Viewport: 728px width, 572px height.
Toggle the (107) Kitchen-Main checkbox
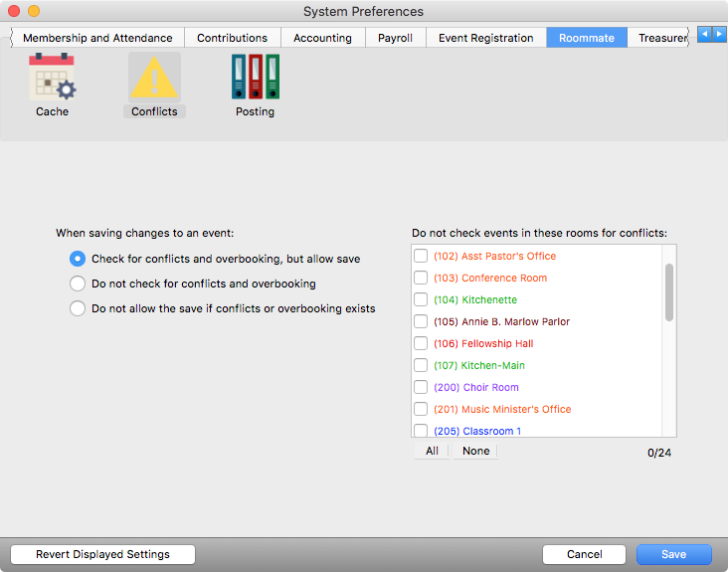pyautogui.click(x=421, y=365)
